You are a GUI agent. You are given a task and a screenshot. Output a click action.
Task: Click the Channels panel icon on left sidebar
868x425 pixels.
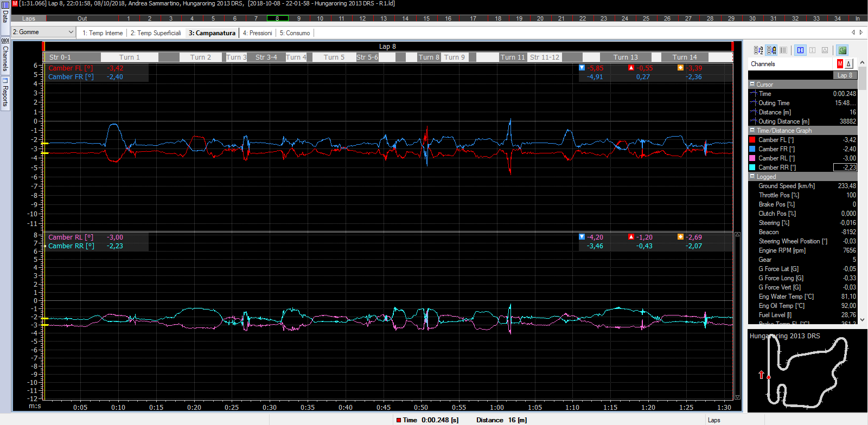5,41
